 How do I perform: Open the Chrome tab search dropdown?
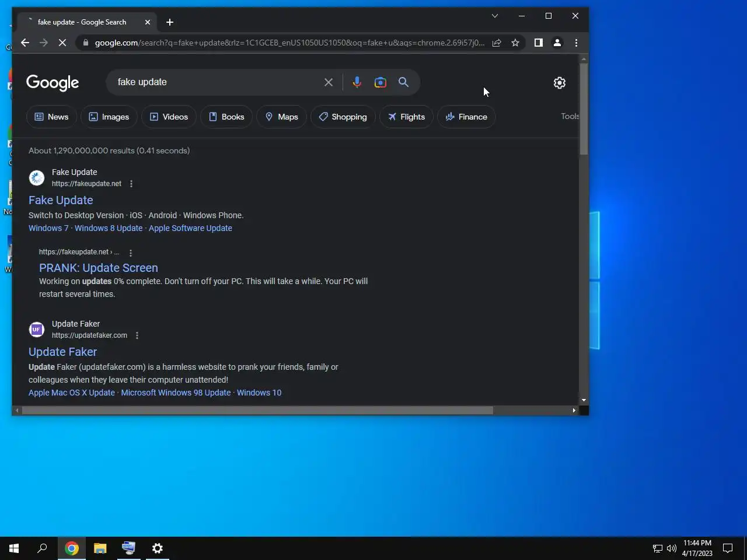495,16
